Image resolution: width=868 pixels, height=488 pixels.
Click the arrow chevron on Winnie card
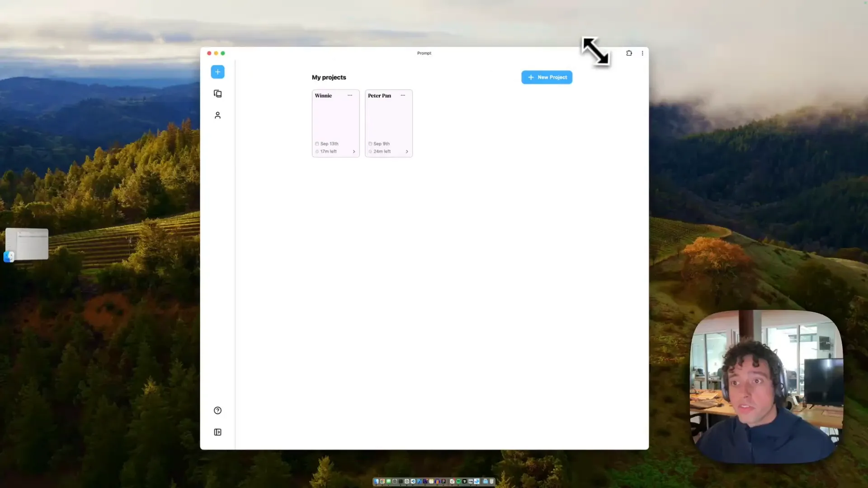[354, 151]
